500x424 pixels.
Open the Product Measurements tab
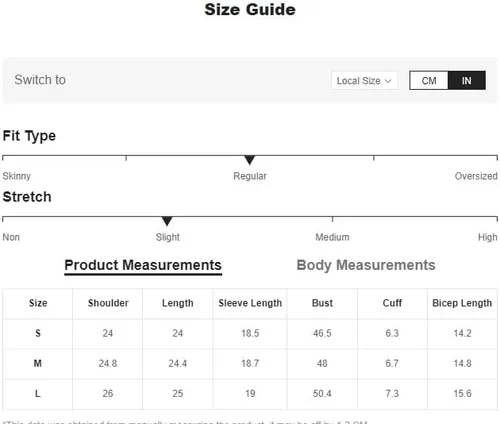(143, 266)
